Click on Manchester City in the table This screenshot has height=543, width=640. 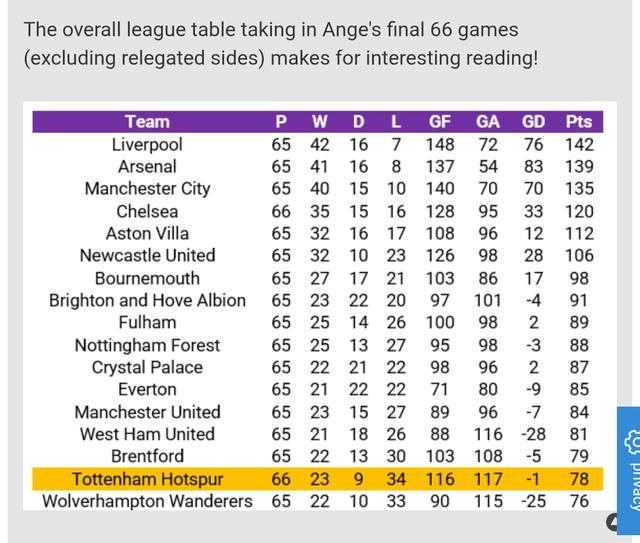pos(147,189)
